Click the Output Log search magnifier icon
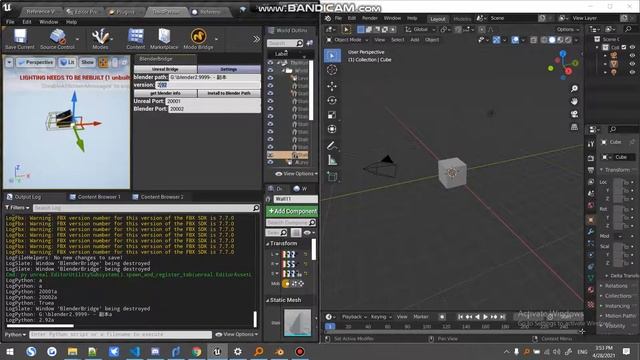This screenshot has width=640, height=360. tap(256, 208)
